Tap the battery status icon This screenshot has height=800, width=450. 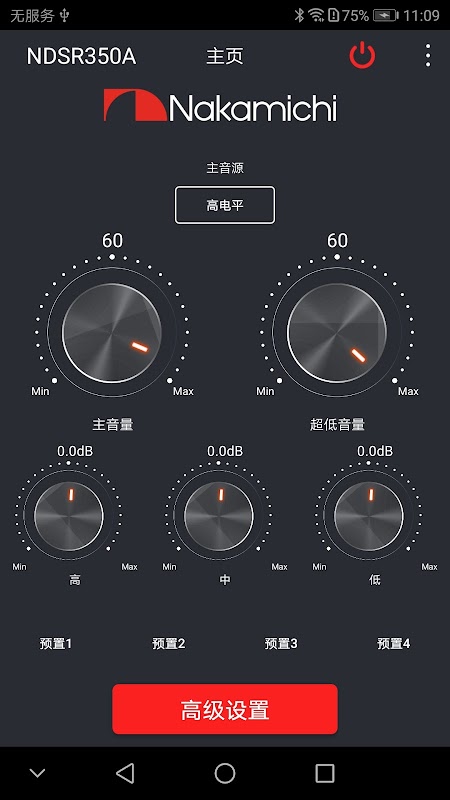tap(386, 15)
